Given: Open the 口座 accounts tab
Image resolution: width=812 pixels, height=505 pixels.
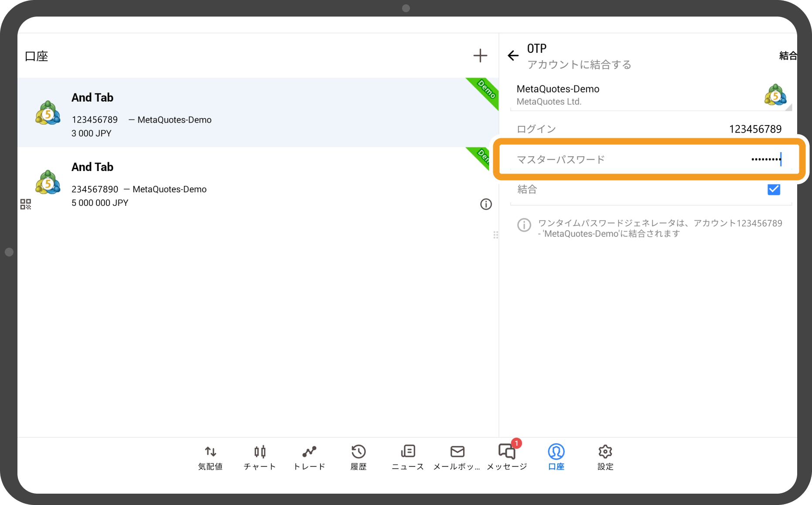Looking at the screenshot, I should click(556, 457).
